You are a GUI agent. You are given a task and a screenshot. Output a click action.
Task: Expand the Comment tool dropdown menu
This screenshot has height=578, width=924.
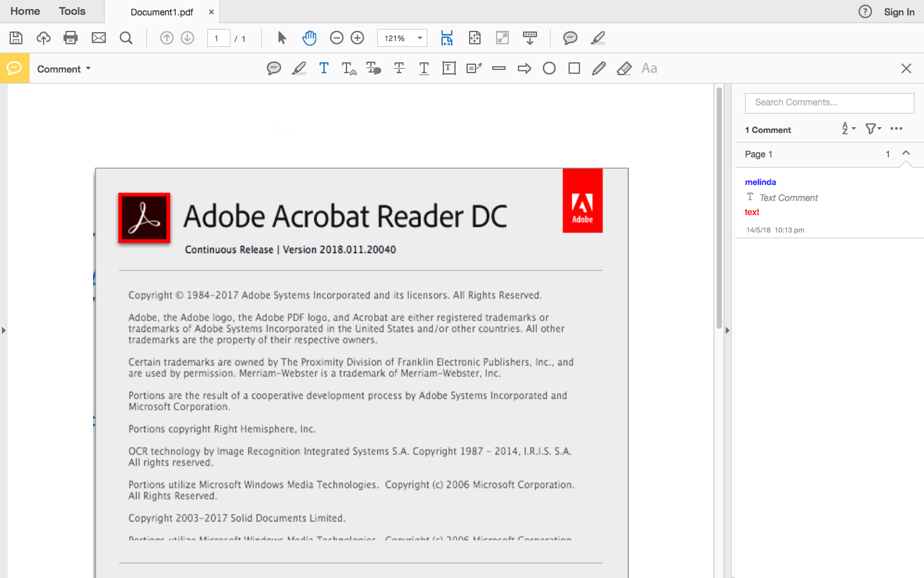point(64,69)
